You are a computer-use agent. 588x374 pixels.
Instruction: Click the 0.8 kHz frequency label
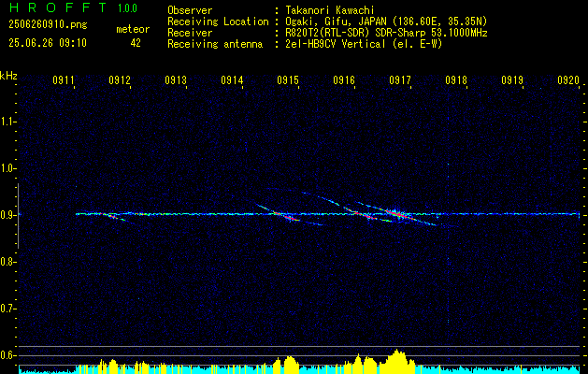tap(7, 262)
